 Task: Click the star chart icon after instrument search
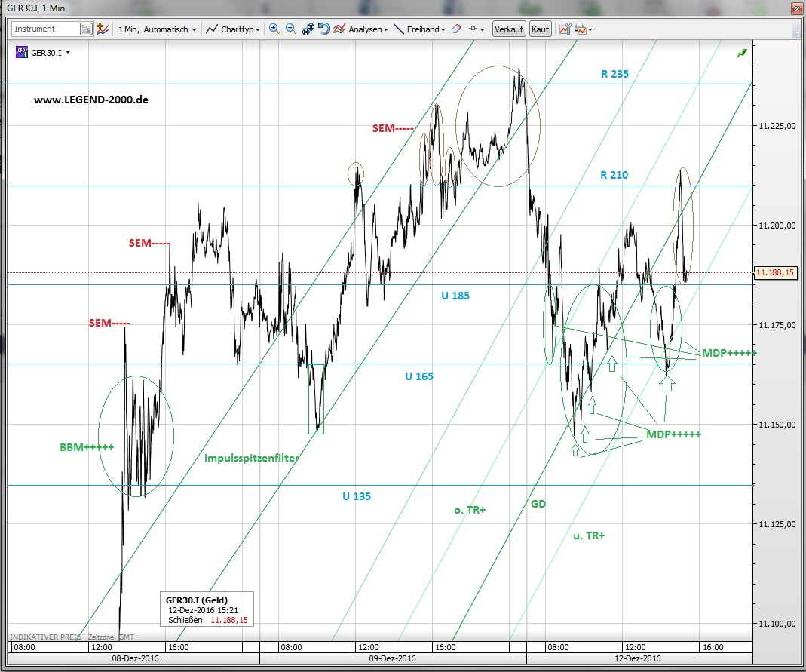(103, 29)
